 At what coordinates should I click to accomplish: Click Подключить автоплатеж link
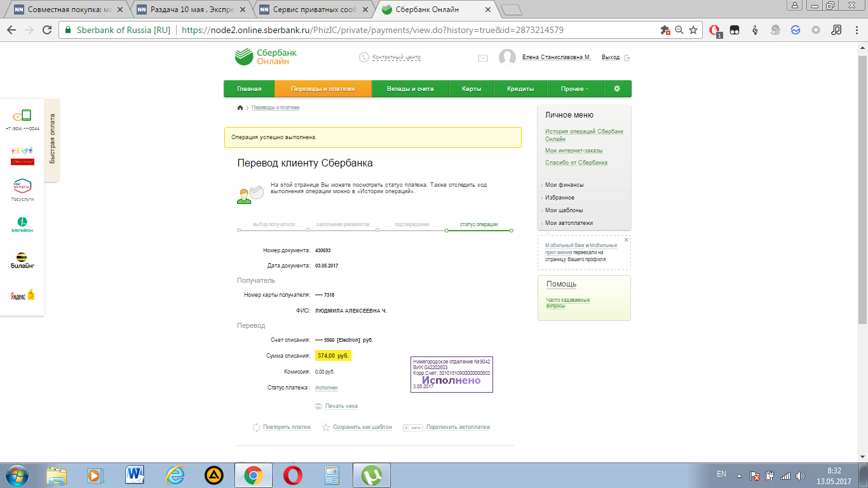pyautogui.click(x=458, y=427)
